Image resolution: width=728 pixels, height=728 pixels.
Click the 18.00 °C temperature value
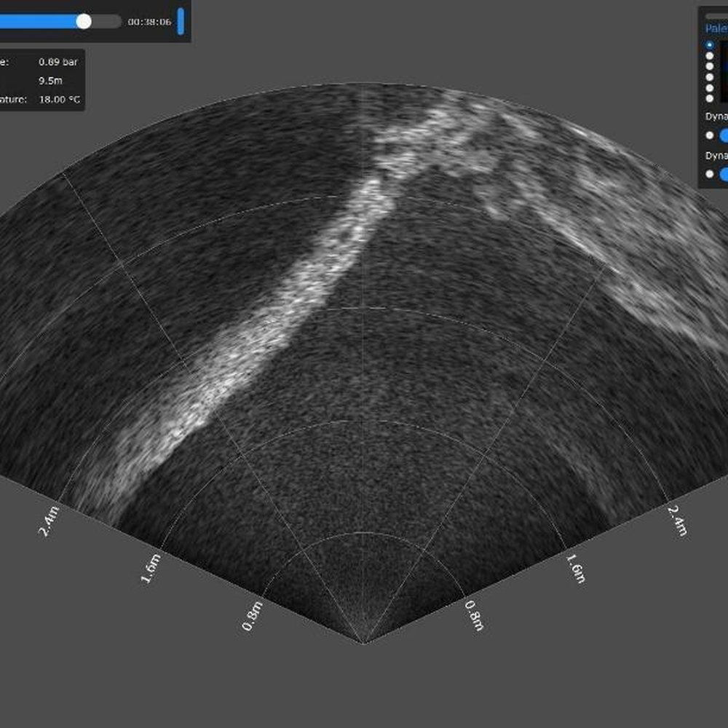pos(60,99)
